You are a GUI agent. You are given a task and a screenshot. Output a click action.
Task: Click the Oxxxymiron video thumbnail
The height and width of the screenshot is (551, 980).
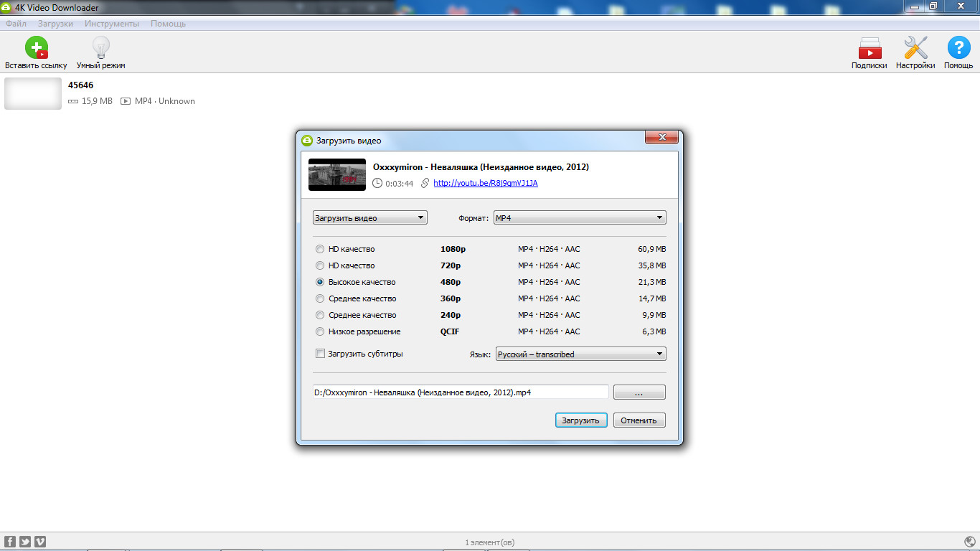click(x=337, y=174)
